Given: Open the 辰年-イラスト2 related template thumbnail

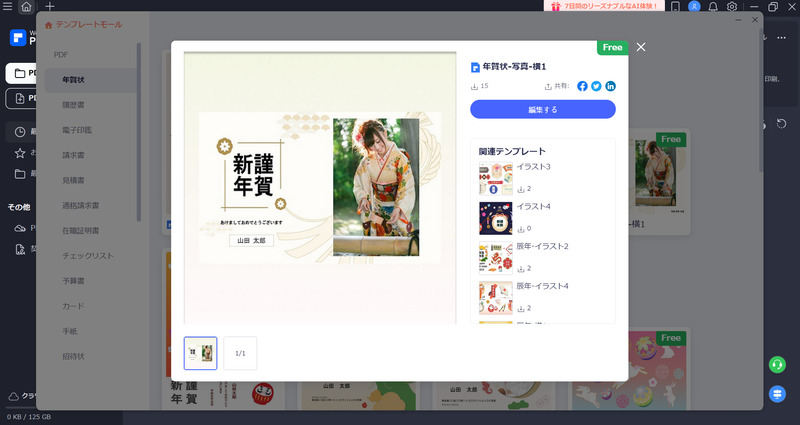Looking at the screenshot, I should [x=495, y=258].
